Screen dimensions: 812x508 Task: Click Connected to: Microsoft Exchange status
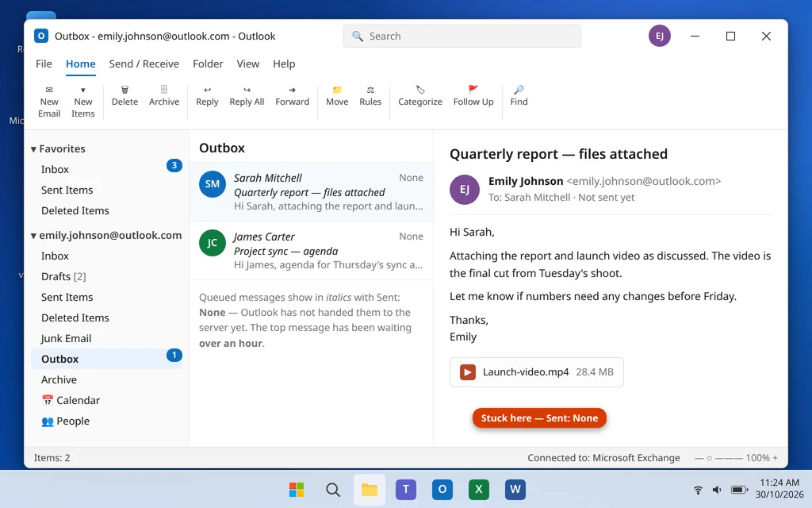(x=603, y=458)
